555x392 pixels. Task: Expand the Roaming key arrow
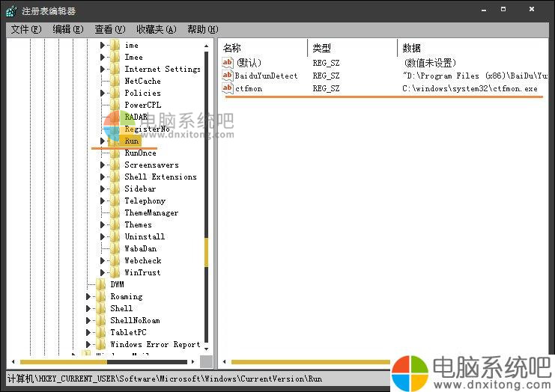pyautogui.click(x=89, y=296)
